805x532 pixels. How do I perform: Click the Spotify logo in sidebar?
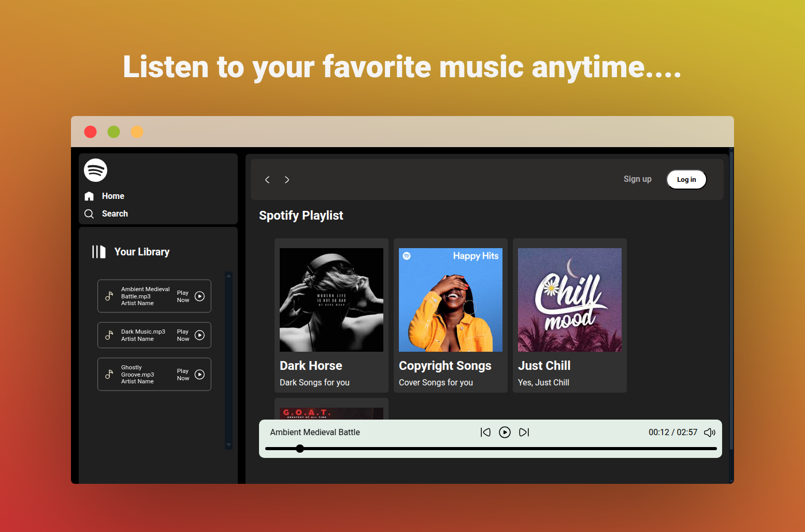pyautogui.click(x=95, y=170)
